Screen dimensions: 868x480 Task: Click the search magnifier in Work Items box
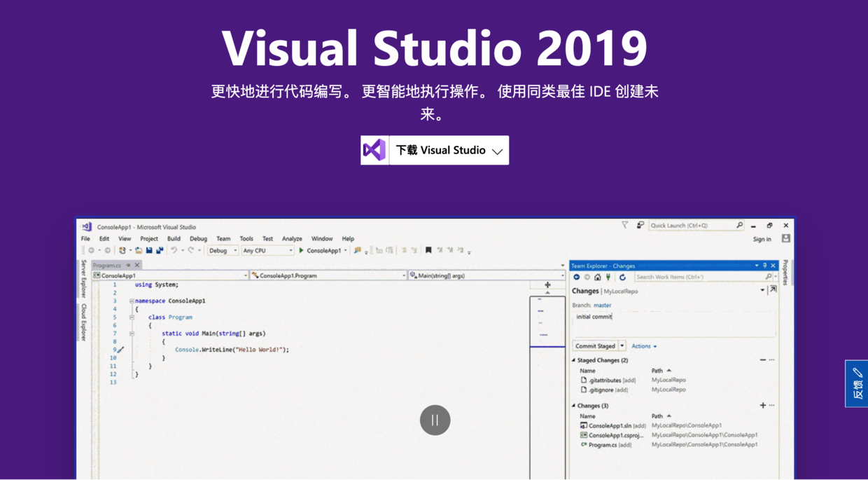click(x=769, y=277)
